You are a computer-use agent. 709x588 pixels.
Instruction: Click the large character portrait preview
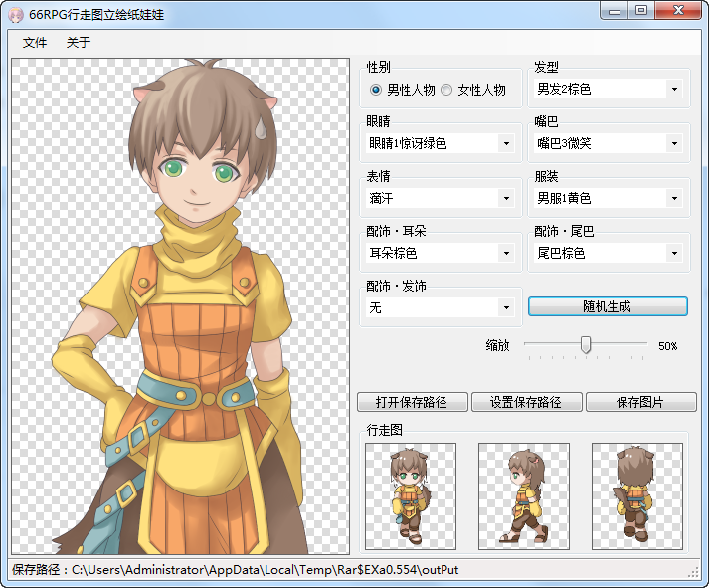pyautogui.click(x=180, y=306)
